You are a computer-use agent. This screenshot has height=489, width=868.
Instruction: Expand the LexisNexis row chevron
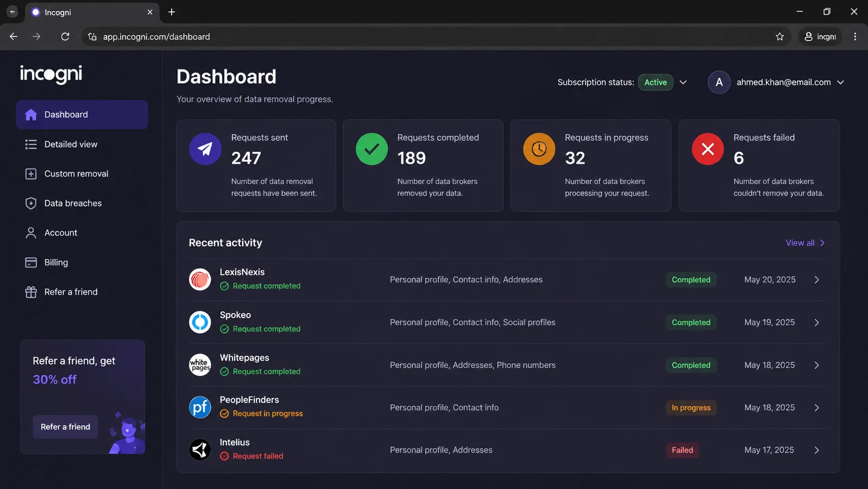[x=817, y=280]
